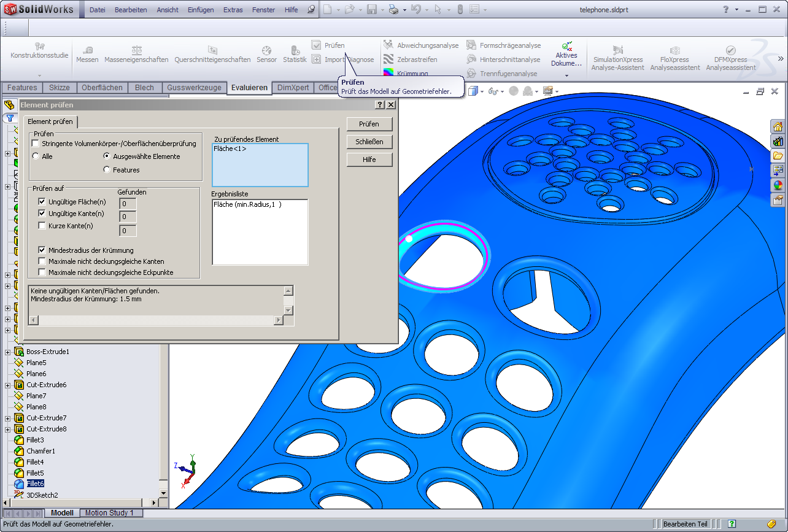788x532 pixels.
Task: Switch to the Oberflächen tab
Action: 102,88
